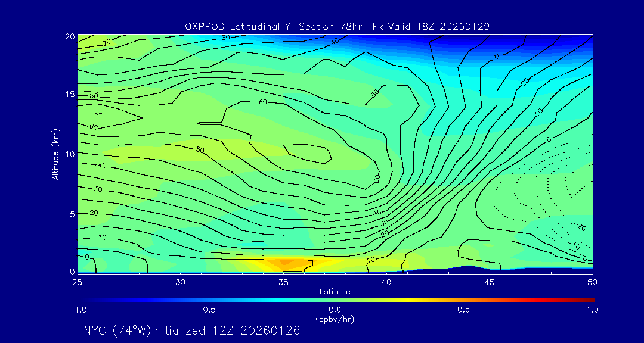Click the latitude 40 tick label
The height and width of the screenshot is (343, 644).
tap(386, 282)
